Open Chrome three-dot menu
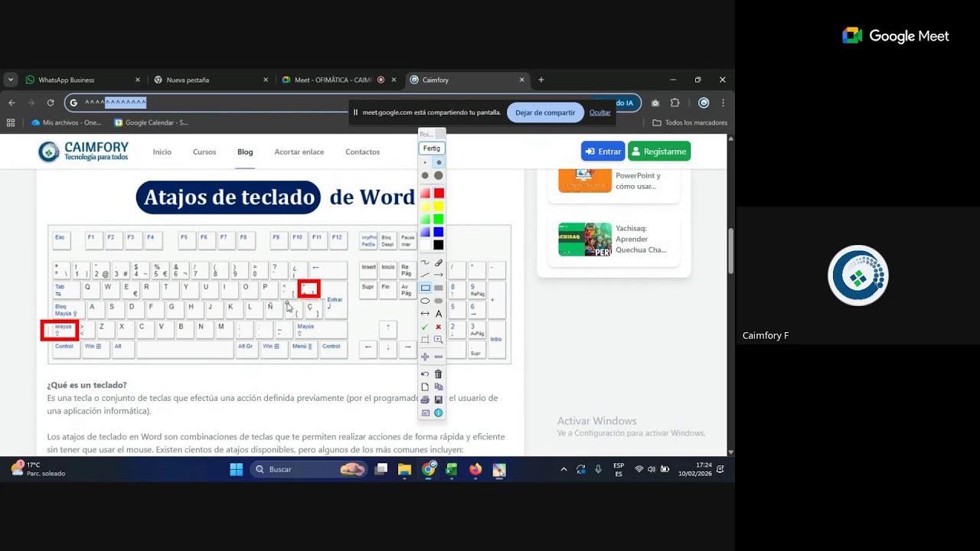The height and width of the screenshot is (551, 980). pos(723,103)
